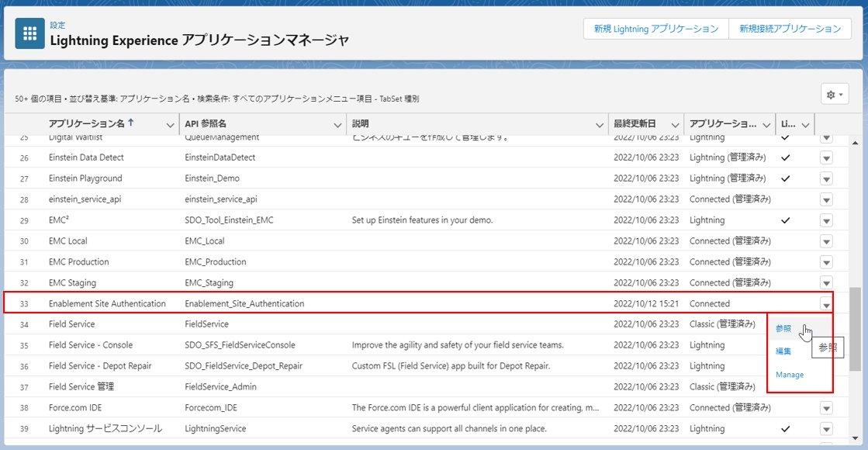Click the scrollbar up arrow
This screenshot has height=450, width=868.
click(855, 142)
